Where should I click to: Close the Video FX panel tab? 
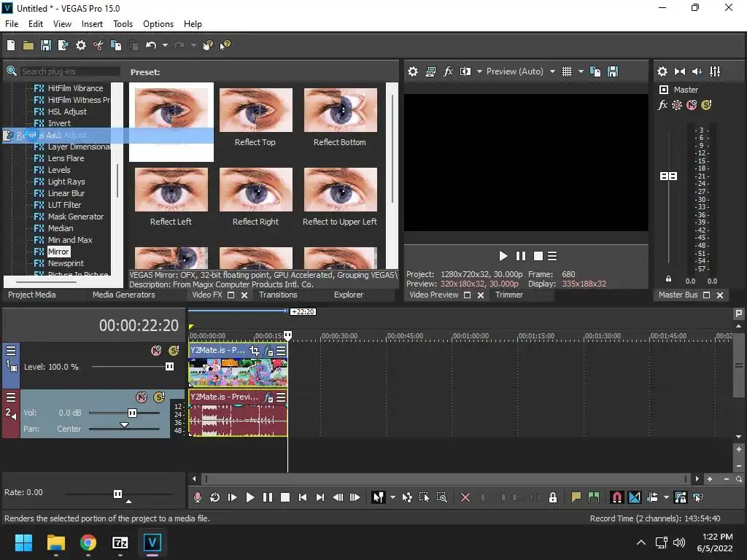tap(244, 295)
